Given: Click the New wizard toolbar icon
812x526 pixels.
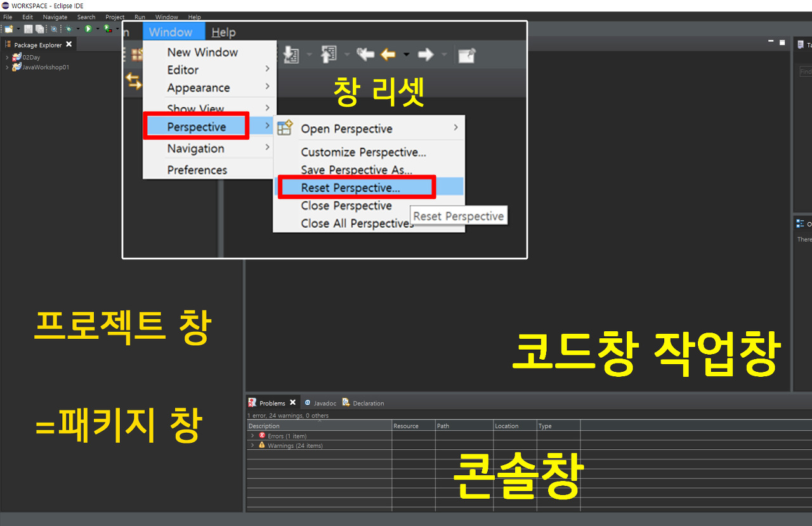Looking at the screenshot, I should [x=9, y=29].
